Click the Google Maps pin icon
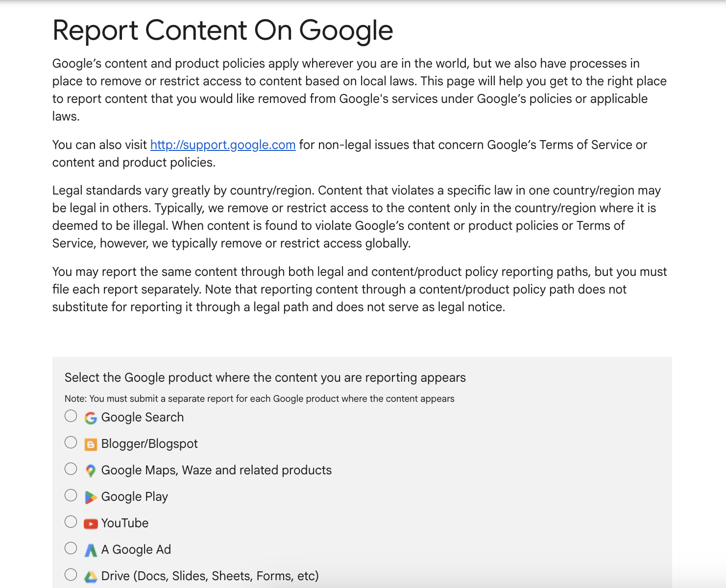Viewport: 726px width, 588px height. coord(91,471)
